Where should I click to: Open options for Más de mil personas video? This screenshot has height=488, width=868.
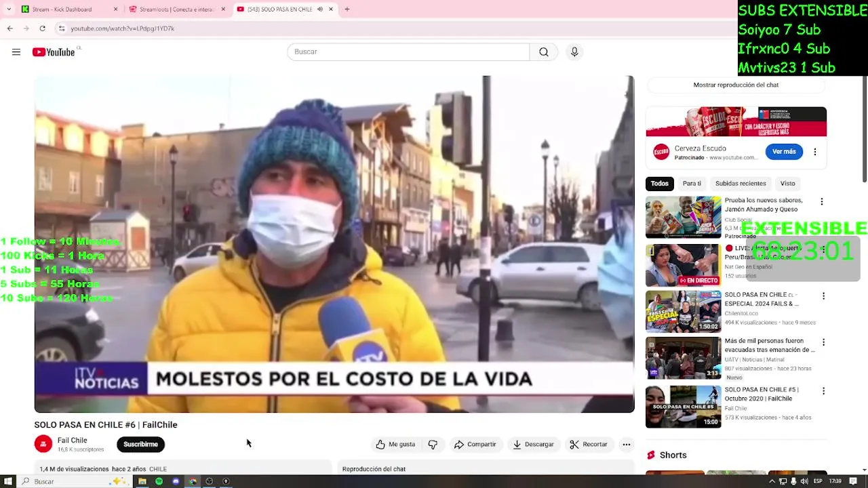[x=823, y=342]
